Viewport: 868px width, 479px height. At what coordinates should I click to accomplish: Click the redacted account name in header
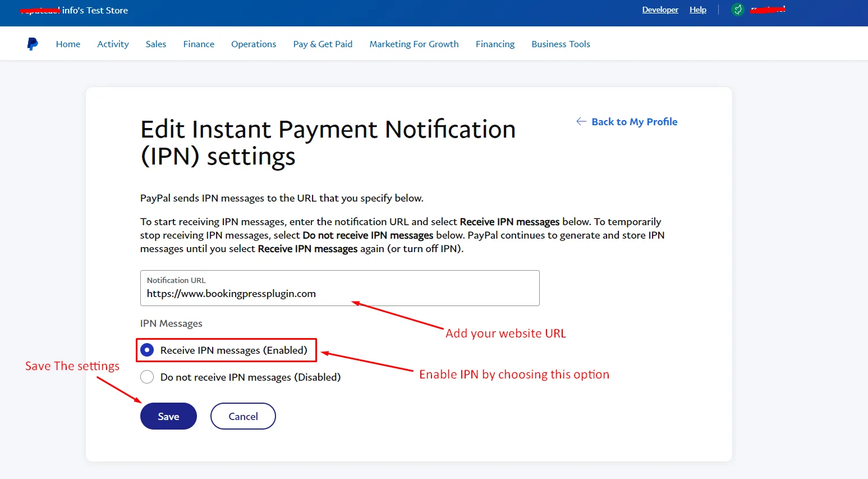point(768,10)
